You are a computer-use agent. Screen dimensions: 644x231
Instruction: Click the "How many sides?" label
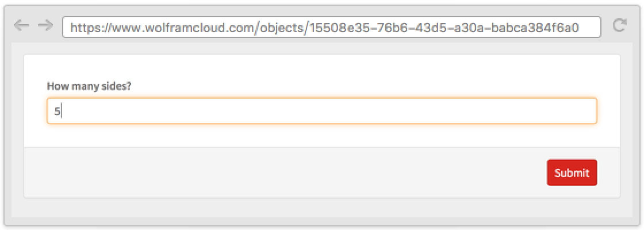coord(89,86)
